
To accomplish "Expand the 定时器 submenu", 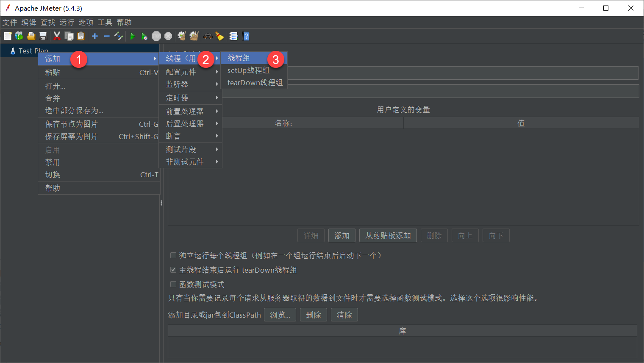I will (x=190, y=98).
